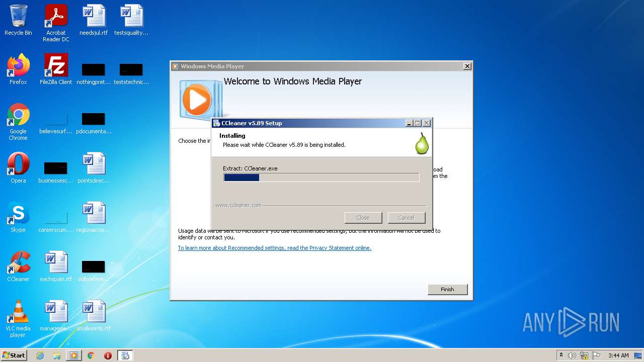644x362 pixels.
Task: Show hidden tray icons arrow
Action: point(561,355)
